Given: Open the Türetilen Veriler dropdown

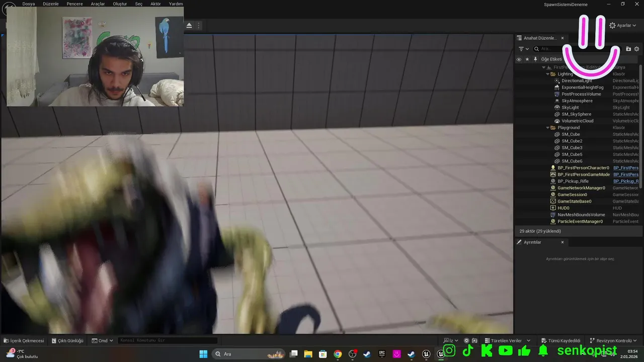Looking at the screenshot, I should coord(508,340).
